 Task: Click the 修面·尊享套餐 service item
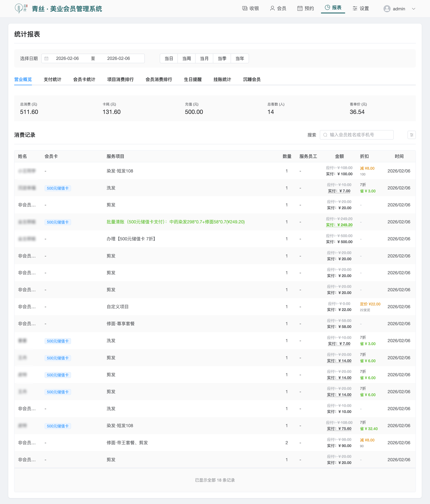pyautogui.click(x=120, y=324)
